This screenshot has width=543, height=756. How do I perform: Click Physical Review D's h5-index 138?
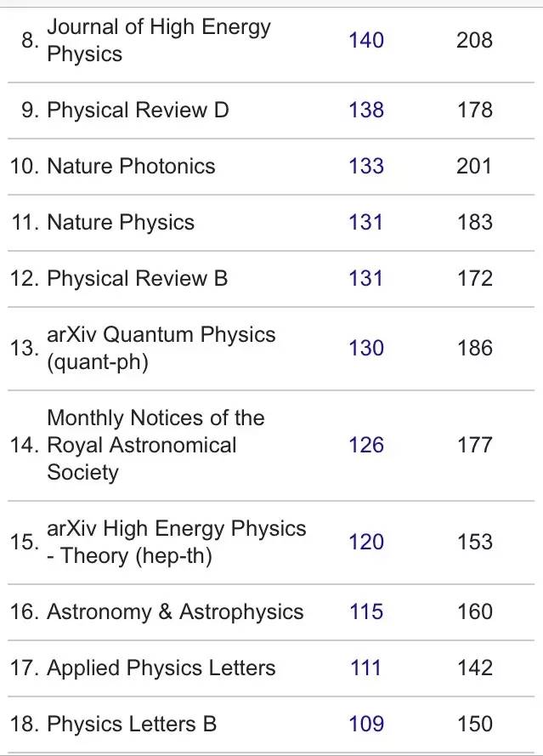click(366, 110)
